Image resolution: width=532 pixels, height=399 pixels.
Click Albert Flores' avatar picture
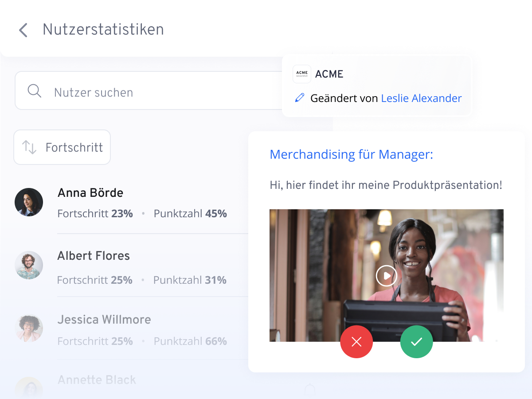click(x=29, y=265)
